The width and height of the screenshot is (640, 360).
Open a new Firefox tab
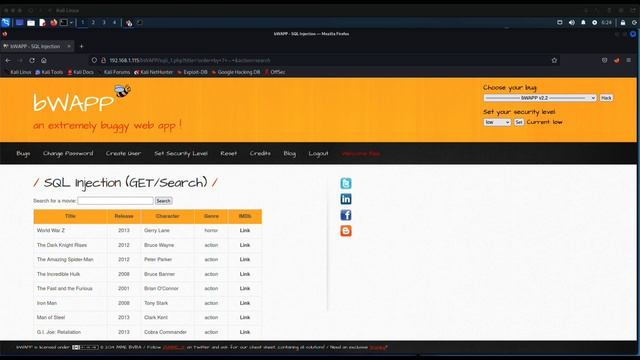(81, 46)
